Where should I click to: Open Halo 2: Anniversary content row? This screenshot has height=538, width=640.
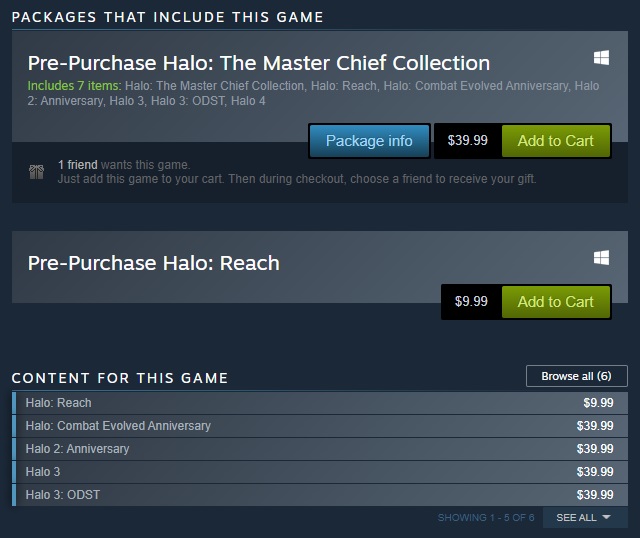(320, 449)
